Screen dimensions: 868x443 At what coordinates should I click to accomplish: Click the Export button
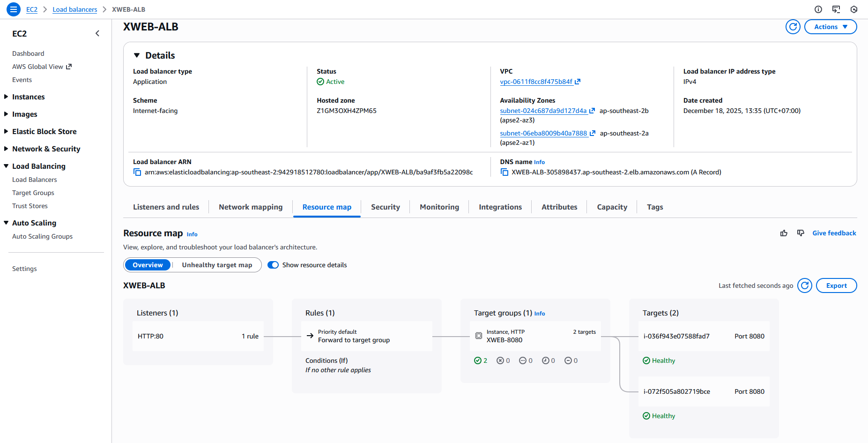click(836, 285)
